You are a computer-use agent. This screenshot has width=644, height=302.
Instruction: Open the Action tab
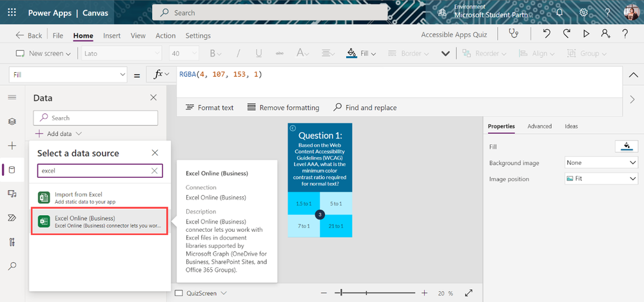166,35
